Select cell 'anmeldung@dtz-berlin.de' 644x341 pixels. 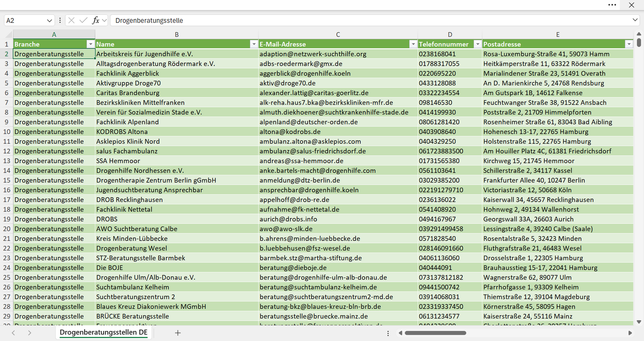[x=338, y=180]
